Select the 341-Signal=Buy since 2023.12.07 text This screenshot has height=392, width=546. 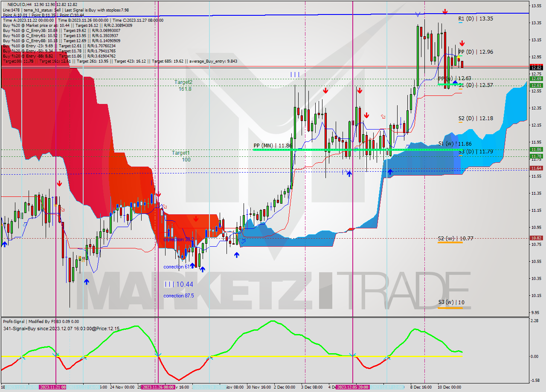[x=61, y=329]
